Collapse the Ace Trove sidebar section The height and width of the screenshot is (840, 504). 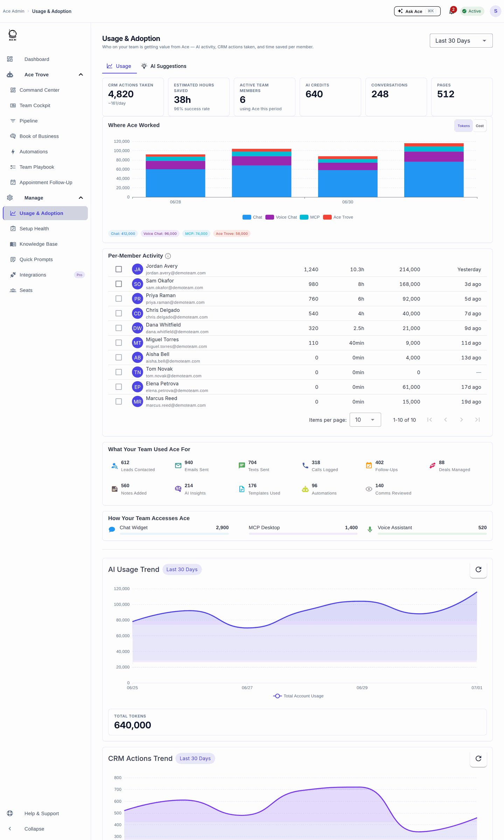click(81, 75)
